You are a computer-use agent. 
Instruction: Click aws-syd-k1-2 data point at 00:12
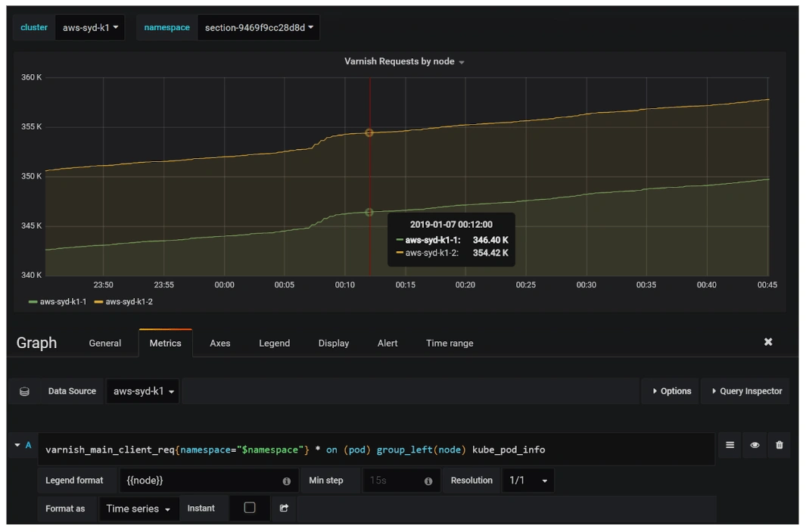coord(369,133)
